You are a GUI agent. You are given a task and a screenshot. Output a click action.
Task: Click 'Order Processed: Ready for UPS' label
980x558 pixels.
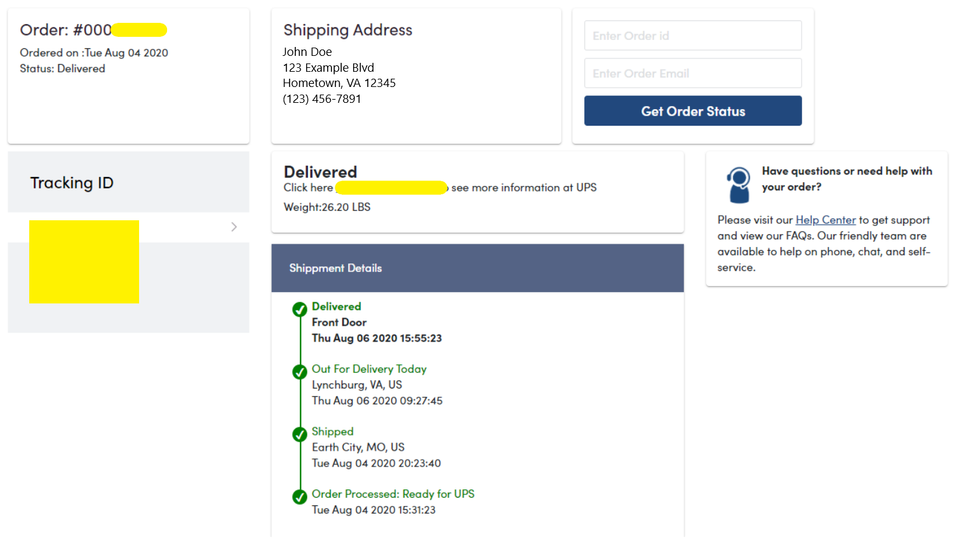[393, 494]
